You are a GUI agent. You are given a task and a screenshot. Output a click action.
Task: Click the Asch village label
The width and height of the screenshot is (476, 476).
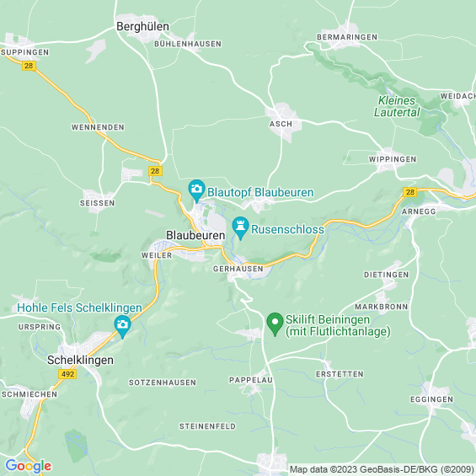281,124
